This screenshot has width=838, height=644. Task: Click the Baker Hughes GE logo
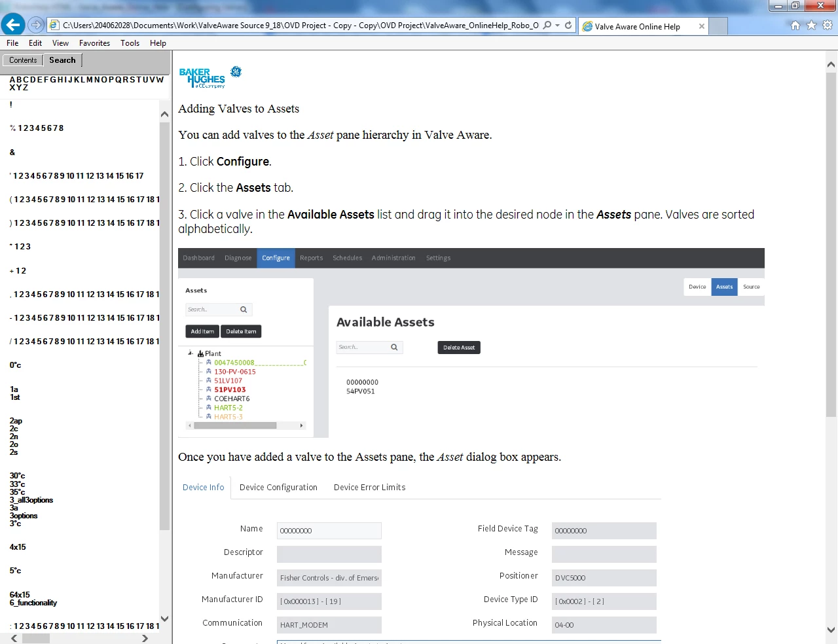[x=210, y=77]
